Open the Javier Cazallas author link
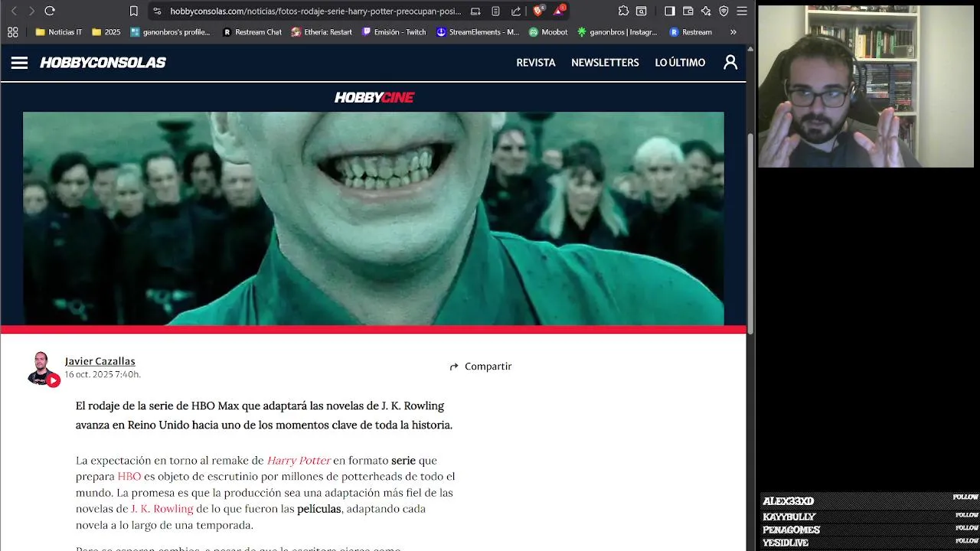 pyautogui.click(x=100, y=361)
